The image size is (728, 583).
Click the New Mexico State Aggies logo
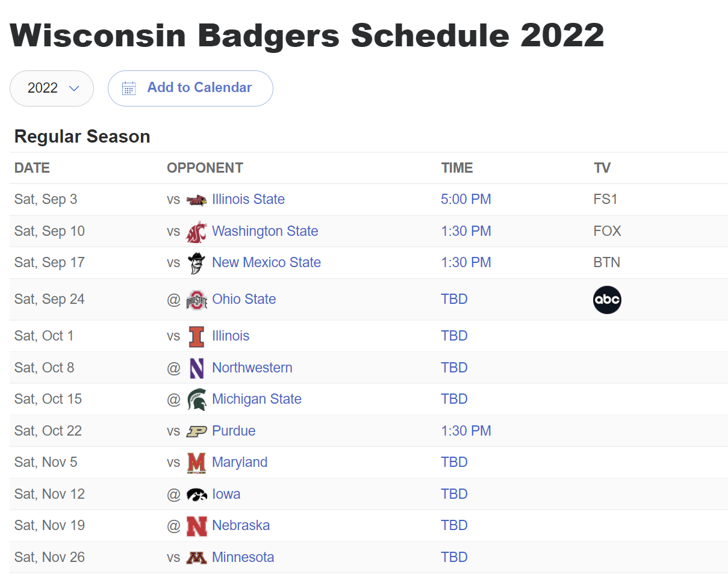tap(196, 263)
